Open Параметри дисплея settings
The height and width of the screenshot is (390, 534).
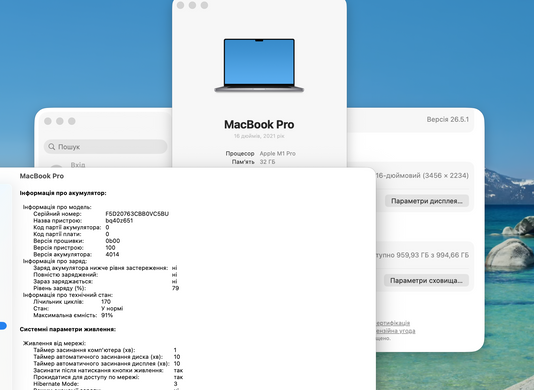(427, 201)
